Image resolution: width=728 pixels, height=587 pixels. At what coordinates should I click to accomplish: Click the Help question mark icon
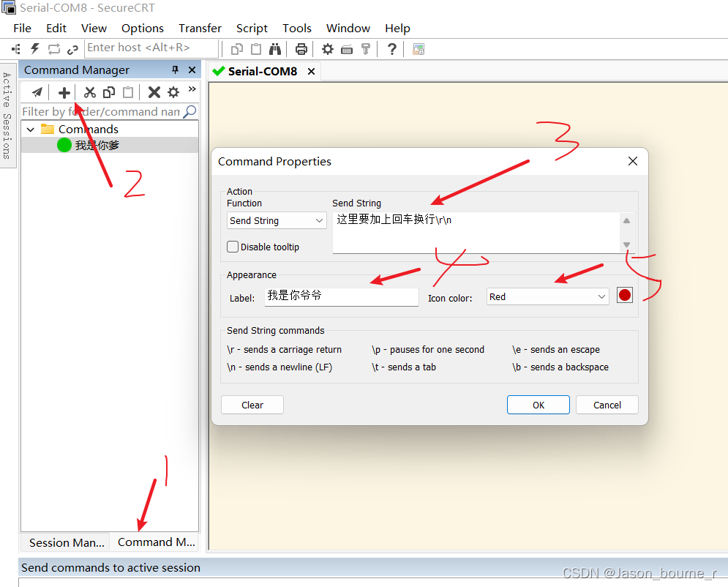pyautogui.click(x=392, y=49)
